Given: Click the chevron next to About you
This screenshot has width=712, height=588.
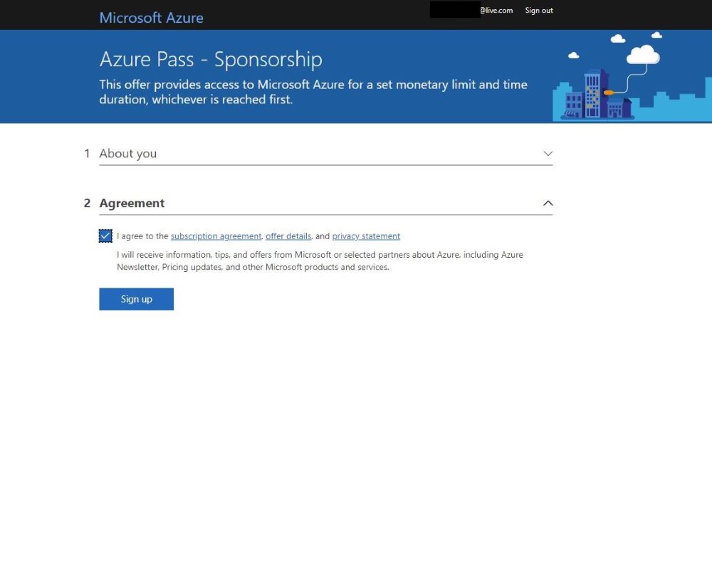Looking at the screenshot, I should coord(548,153).
